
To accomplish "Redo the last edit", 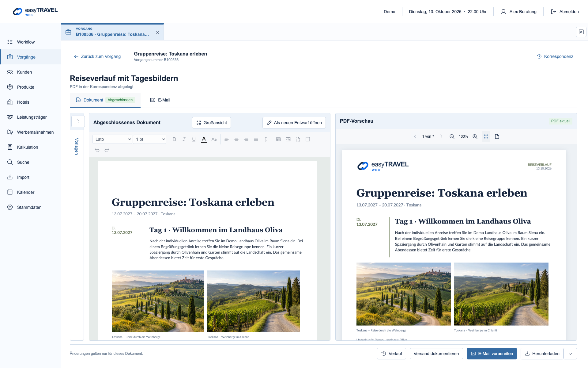I will point(107,150).
